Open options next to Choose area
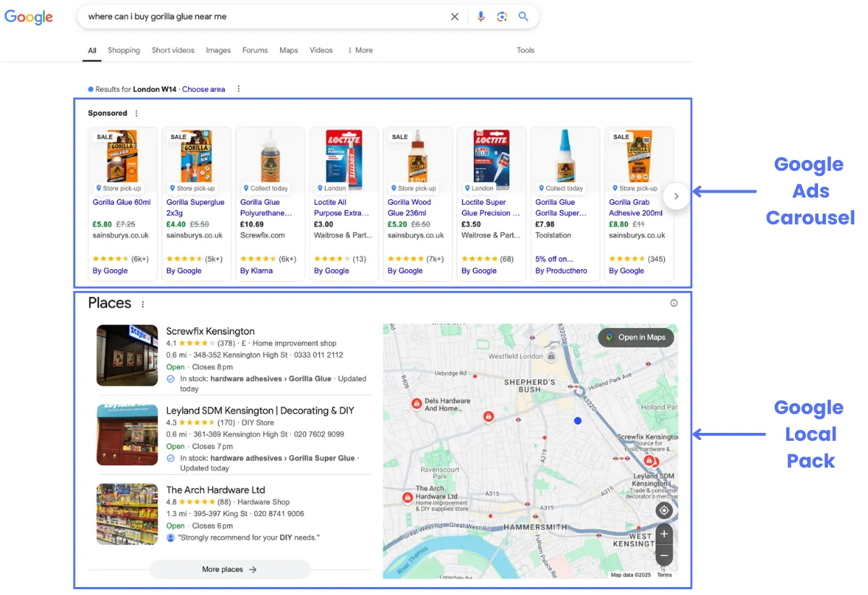 239,90
